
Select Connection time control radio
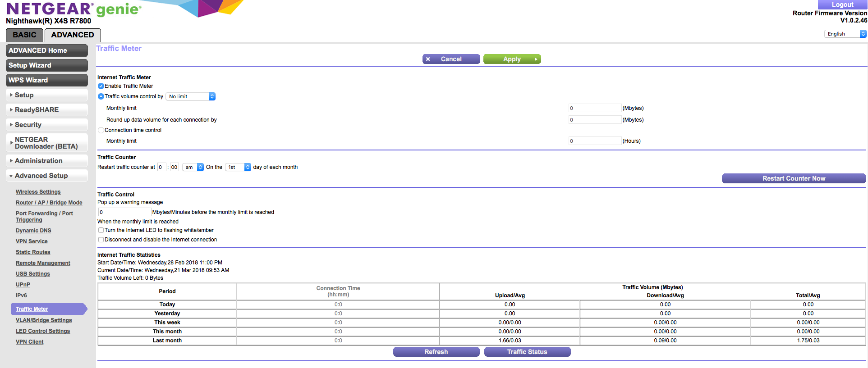tap(101, 130)
